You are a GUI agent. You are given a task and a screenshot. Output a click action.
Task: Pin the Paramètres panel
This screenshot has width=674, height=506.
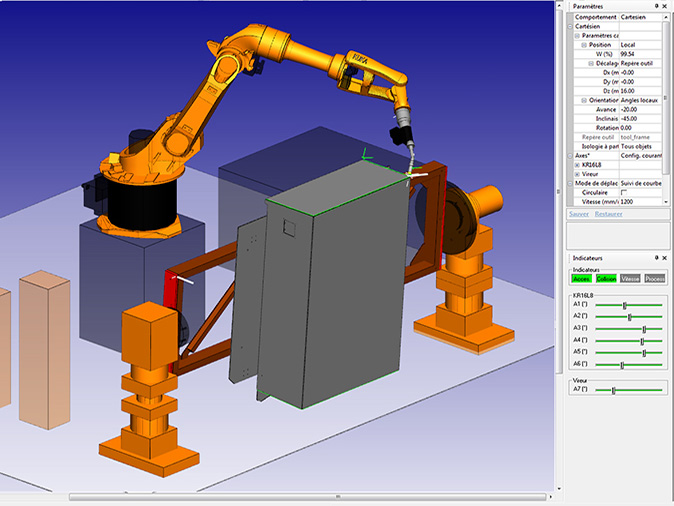click(x=656, y=6)
